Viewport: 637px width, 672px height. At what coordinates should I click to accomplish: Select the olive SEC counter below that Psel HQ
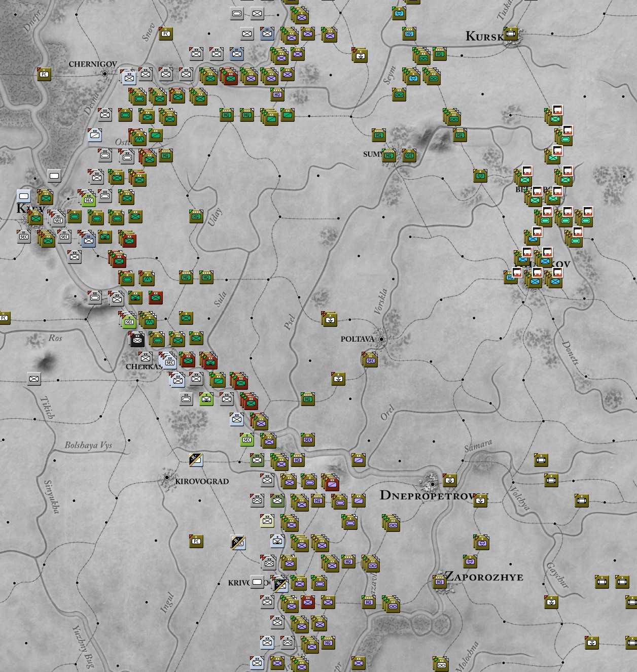(x=308, y=440)
